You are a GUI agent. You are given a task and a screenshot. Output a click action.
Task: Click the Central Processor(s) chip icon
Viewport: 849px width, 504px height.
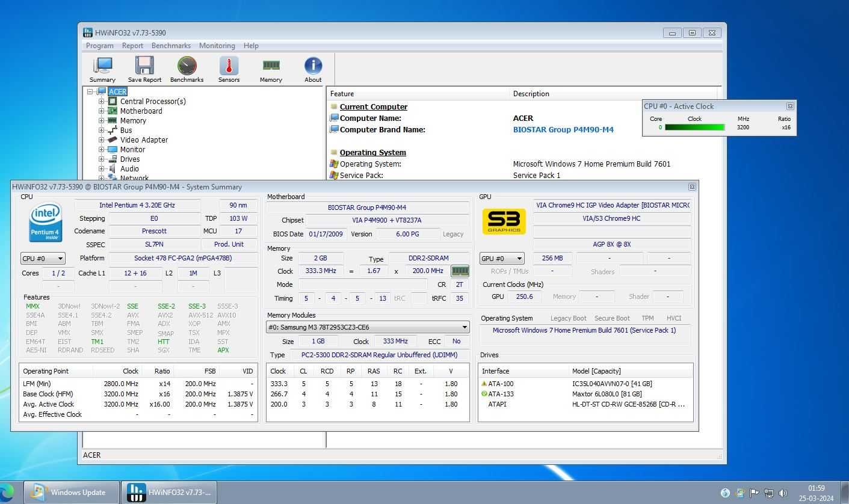click(112, 101)
